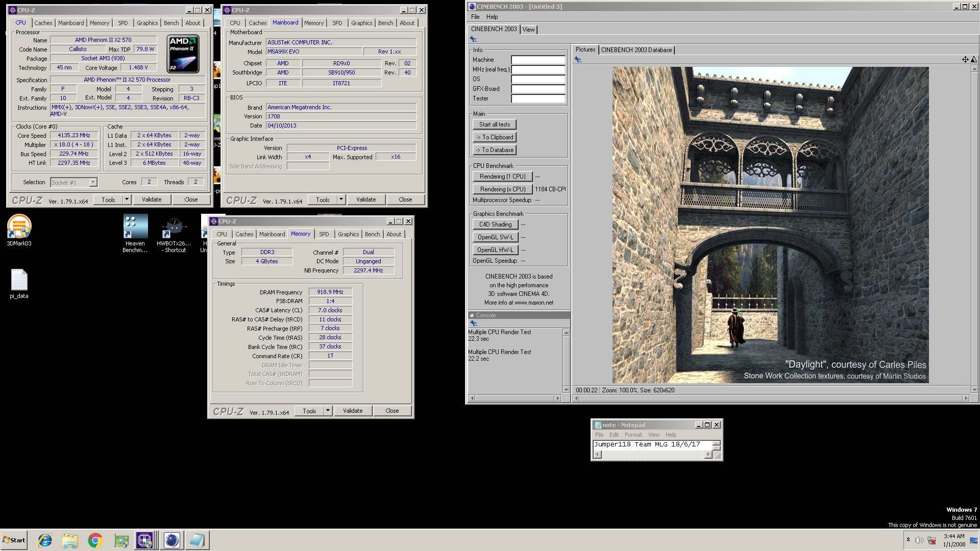Select the pi_data file on desktop

pos(19,284)
